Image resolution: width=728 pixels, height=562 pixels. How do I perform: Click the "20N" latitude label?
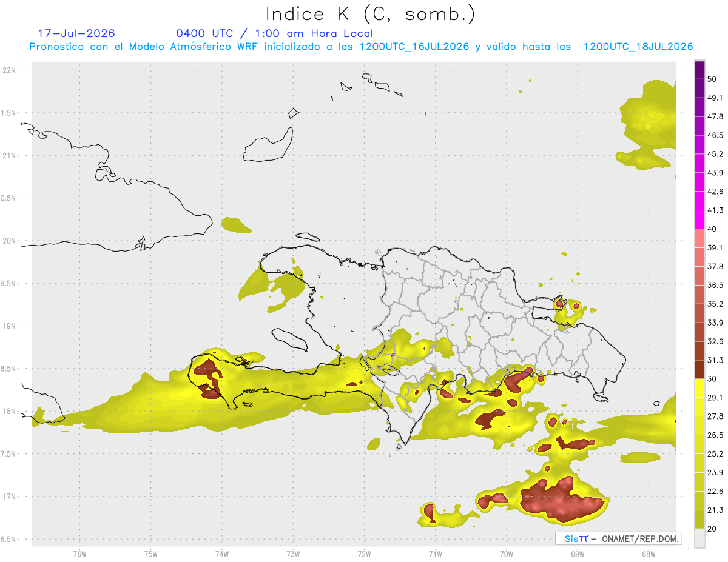(x=9, y=241)
